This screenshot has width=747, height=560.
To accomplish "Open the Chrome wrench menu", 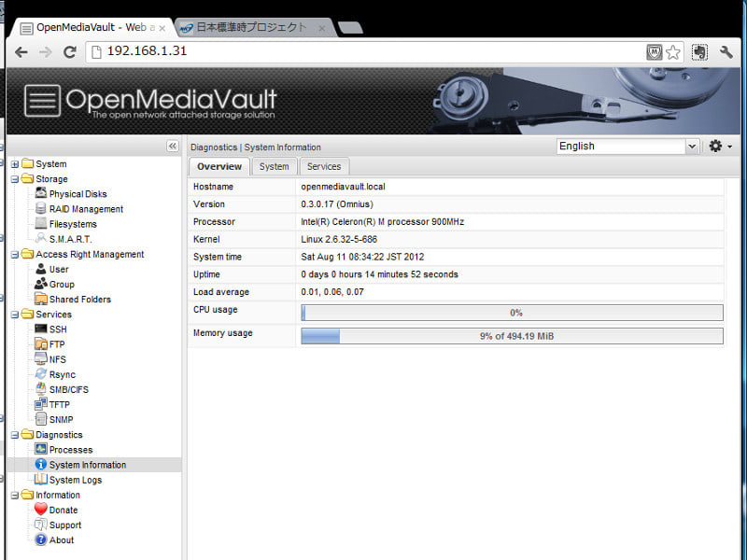I will [726, 52].
